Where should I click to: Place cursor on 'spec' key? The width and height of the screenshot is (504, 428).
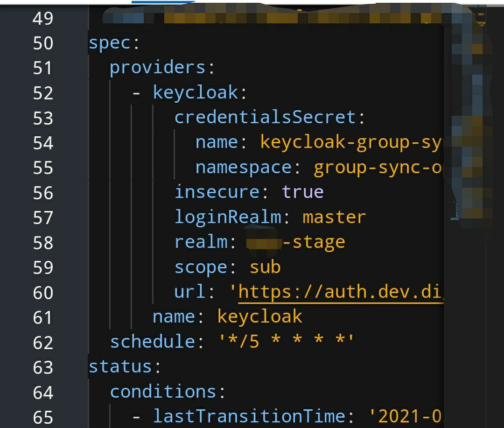tap(110, 43)
